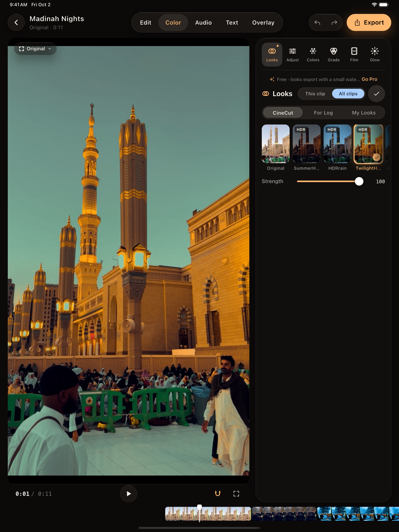Open the Grade color wheels panel
The width and height of the screenshot is (399, 532).
[x=333, y=55]
